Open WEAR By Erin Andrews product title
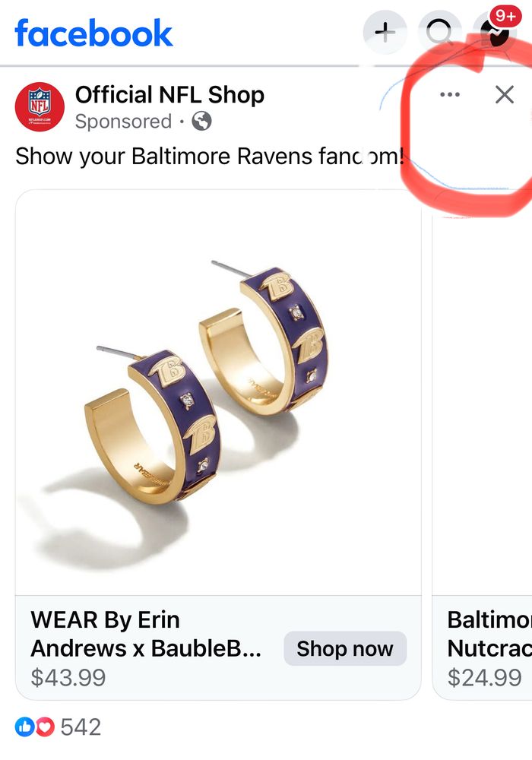The width and height of the screenshot is (532, 760). (147, 634)
